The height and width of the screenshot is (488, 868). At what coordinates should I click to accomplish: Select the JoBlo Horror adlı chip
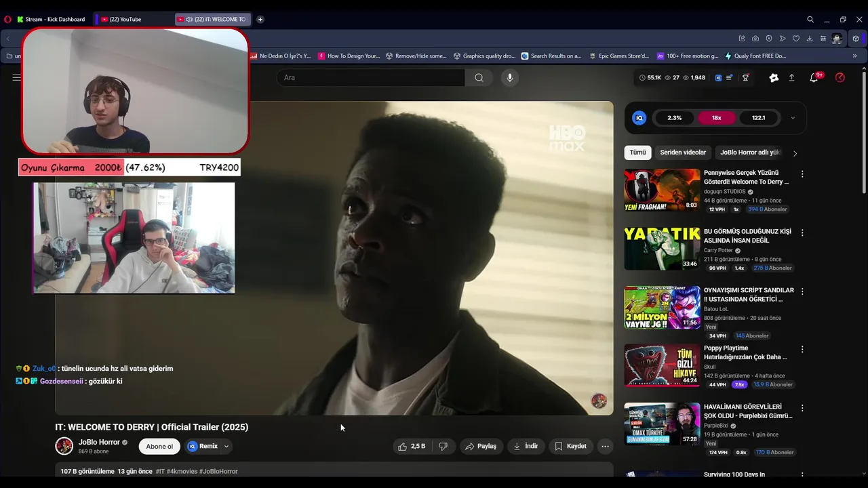[750, 153]
